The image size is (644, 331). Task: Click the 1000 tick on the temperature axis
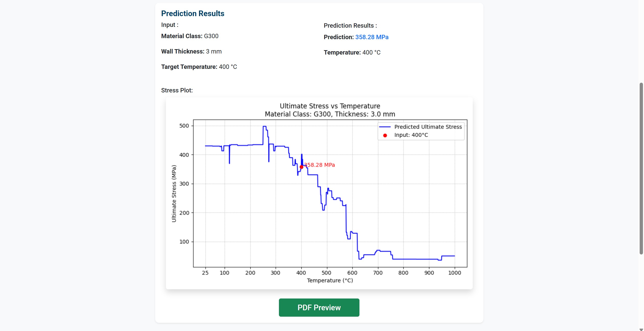point(455,273)
